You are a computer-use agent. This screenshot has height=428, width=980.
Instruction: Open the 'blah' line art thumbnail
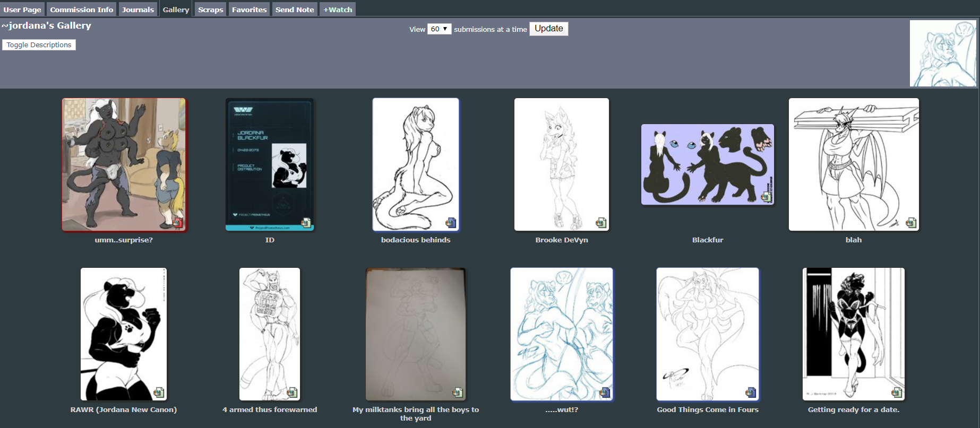click(854, 164)
